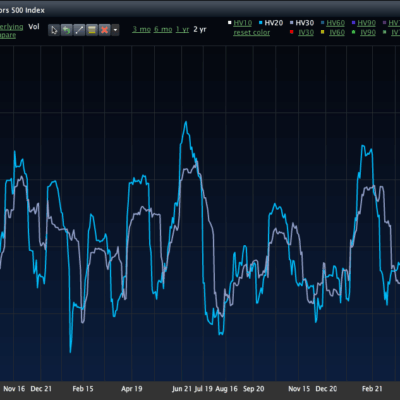The image size is (400, 400).
Task: Enable the HV60 series
Action: point(336,23)
